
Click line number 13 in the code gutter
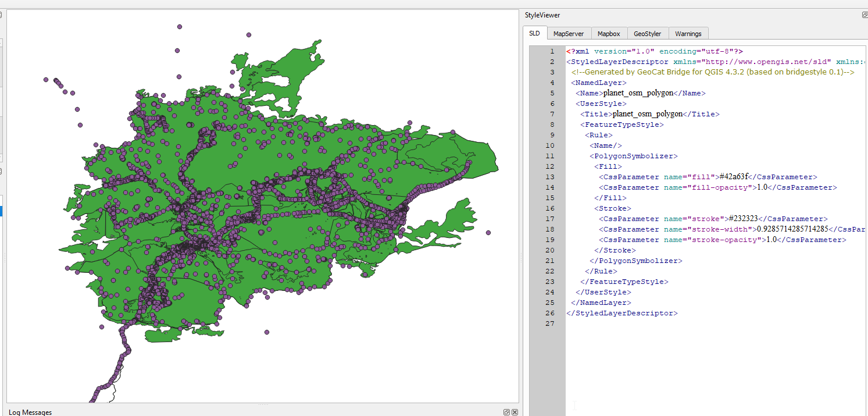pyautogui.click(x=549, y=176)
